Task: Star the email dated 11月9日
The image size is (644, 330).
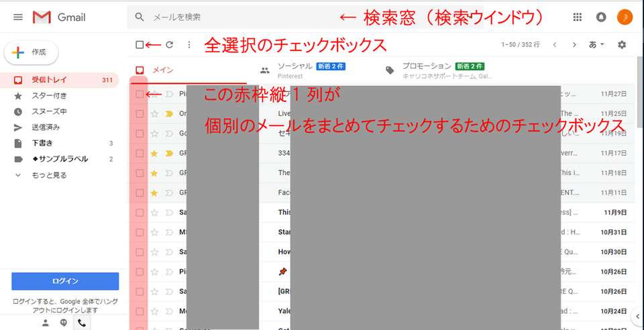Action: click(x=154, y=213)
